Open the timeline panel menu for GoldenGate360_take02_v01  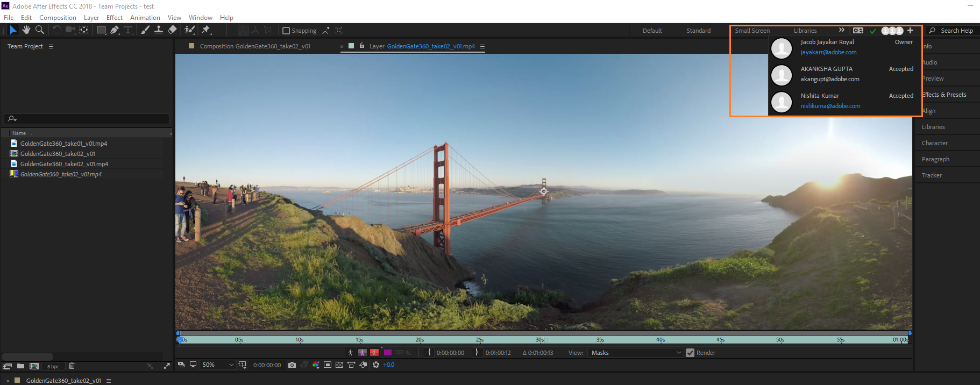[109, 380]
